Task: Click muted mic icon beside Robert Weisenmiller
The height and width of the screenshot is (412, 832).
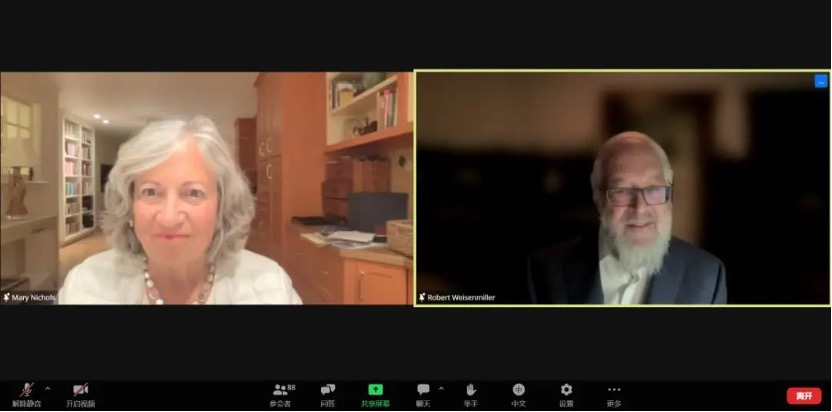Action: [x=423, y=298]
